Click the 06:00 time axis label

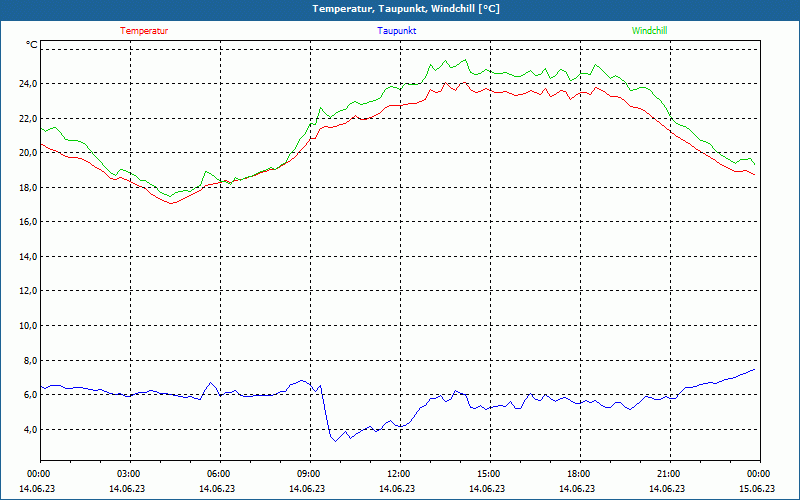[220, 473]
